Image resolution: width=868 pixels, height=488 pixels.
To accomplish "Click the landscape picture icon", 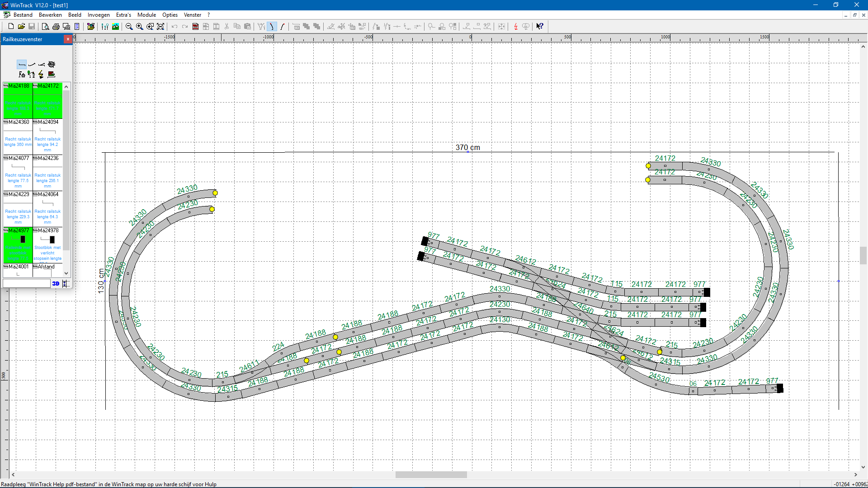I will 116,27.
